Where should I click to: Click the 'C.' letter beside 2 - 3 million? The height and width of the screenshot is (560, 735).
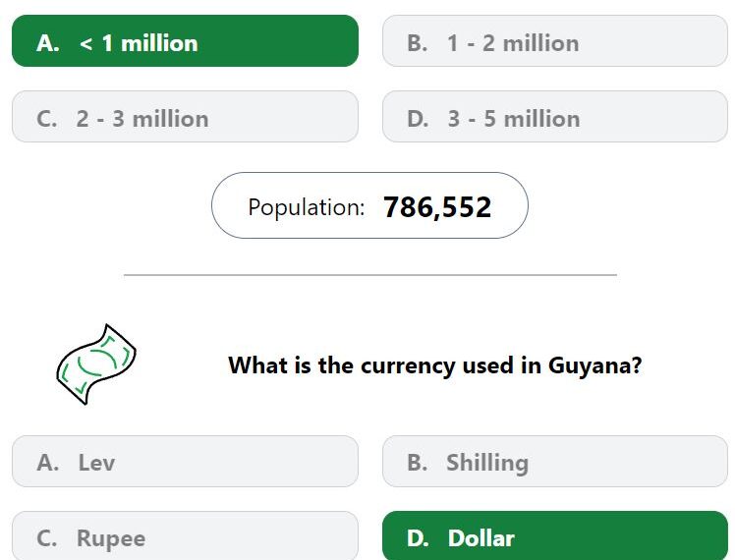coord(47,119)
